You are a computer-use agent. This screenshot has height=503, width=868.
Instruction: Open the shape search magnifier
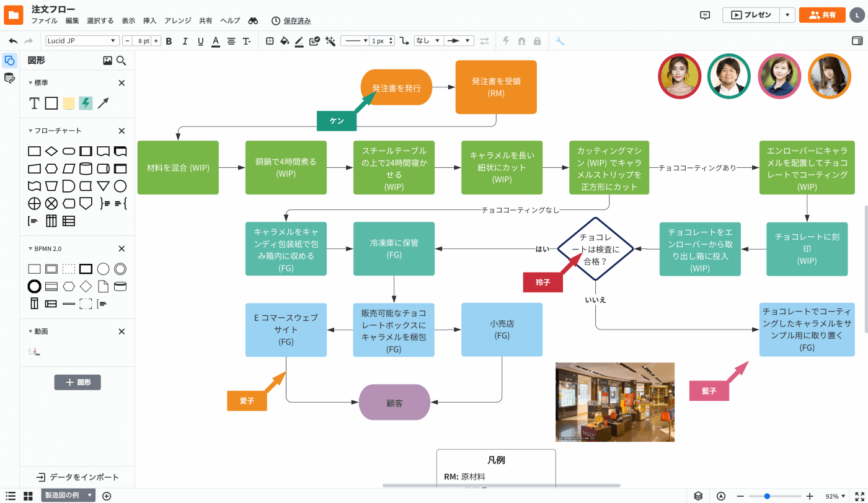[x=122, y=61]
